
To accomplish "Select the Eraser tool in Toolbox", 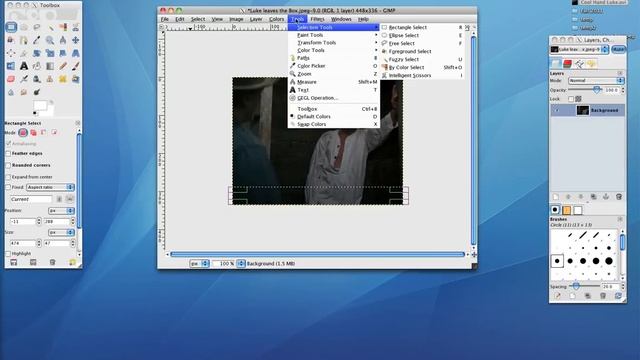I will pyautogui.click(x=11, y=79).
